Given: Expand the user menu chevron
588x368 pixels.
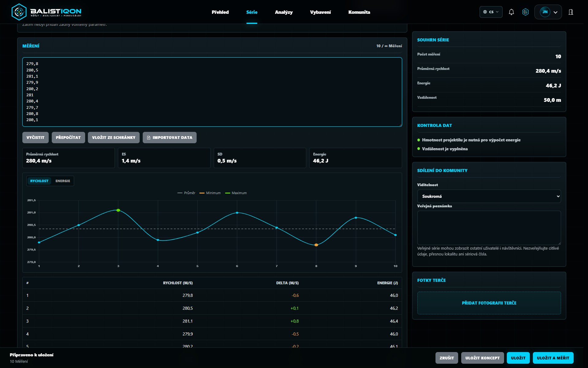Looking at the screenshot, I should click(x=556, y=12).
